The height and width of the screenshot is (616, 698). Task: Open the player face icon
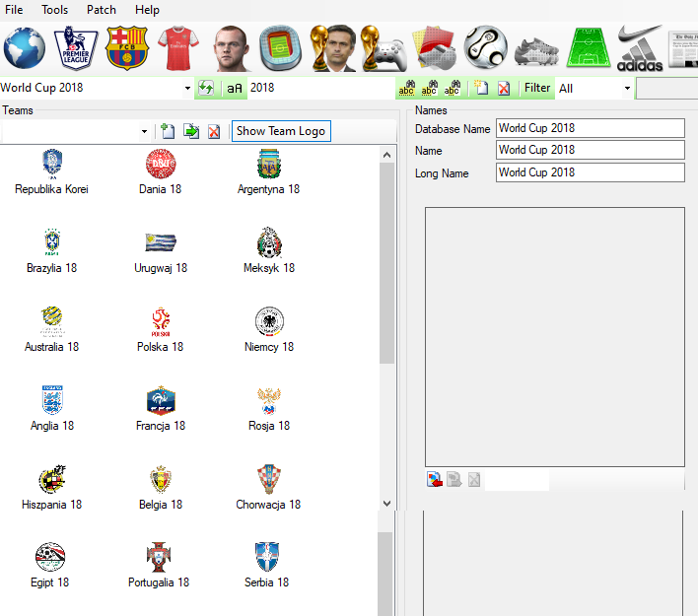(x=230, y=48)
